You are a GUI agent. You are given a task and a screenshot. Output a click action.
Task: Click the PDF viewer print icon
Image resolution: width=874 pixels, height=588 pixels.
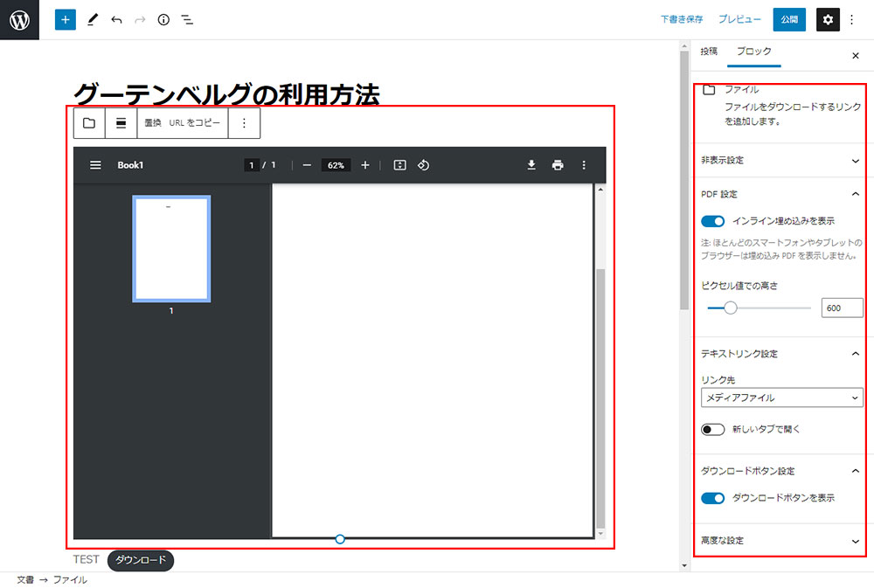click(558, 165)
